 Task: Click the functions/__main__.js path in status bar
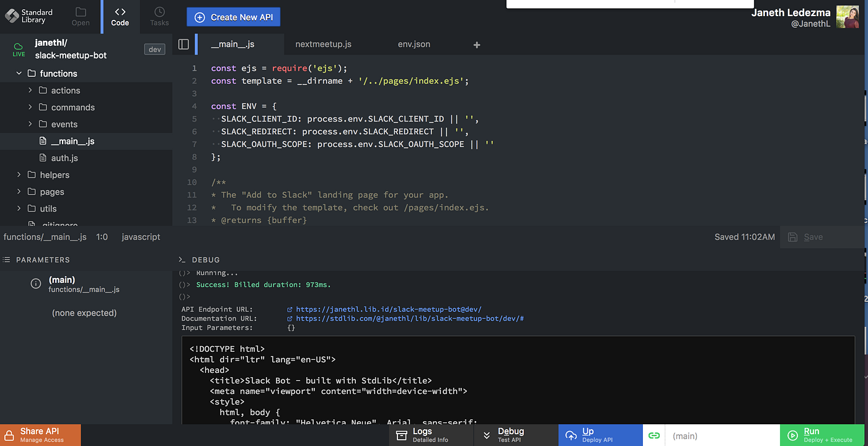point(45,237)
